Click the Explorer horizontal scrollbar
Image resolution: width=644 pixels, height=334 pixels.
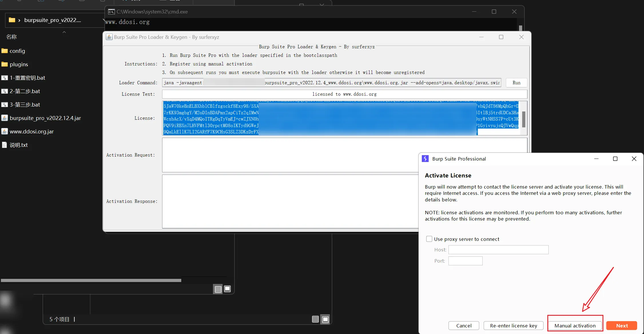pyautogui.click(x=91, y=280)
